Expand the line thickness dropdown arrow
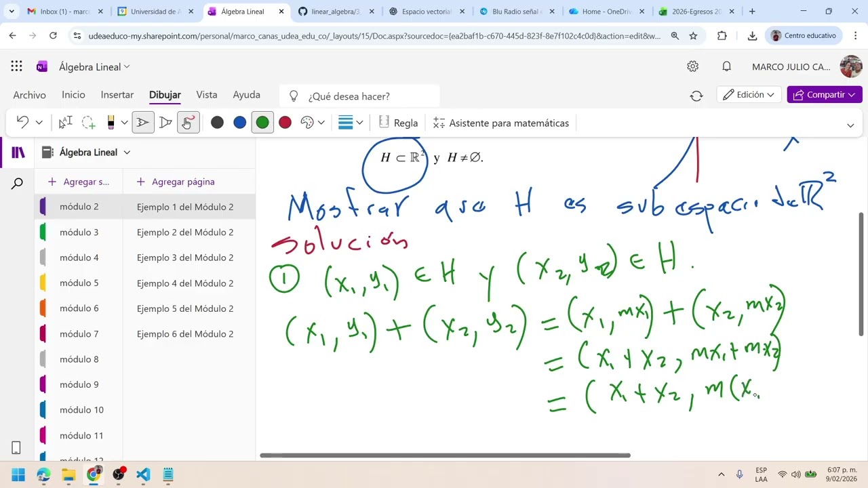This screenshot has width=868, height=488. [359, 123]
